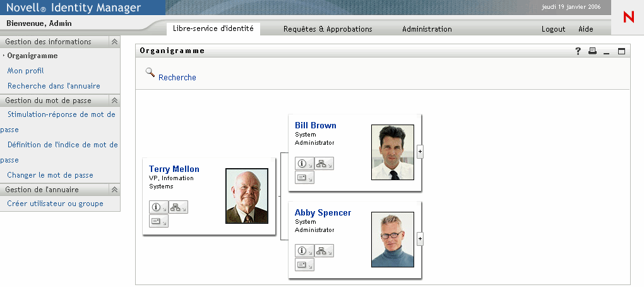Viewport: 644px width, 287px height.
Task: Click the help question mark in Organigramme header
Action: point(578,51)
